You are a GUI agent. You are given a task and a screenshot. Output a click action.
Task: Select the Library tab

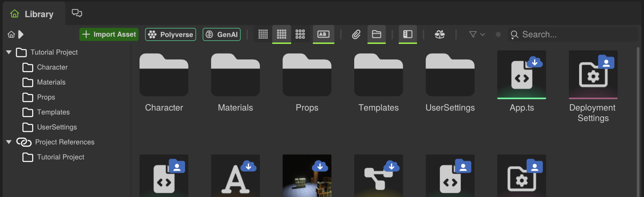coord(34,14)
